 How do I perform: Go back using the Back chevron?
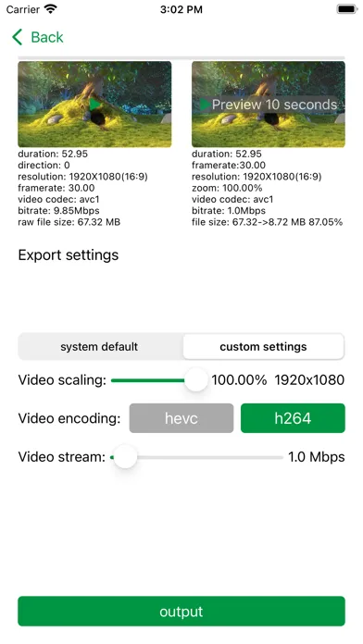pos(18,37)
